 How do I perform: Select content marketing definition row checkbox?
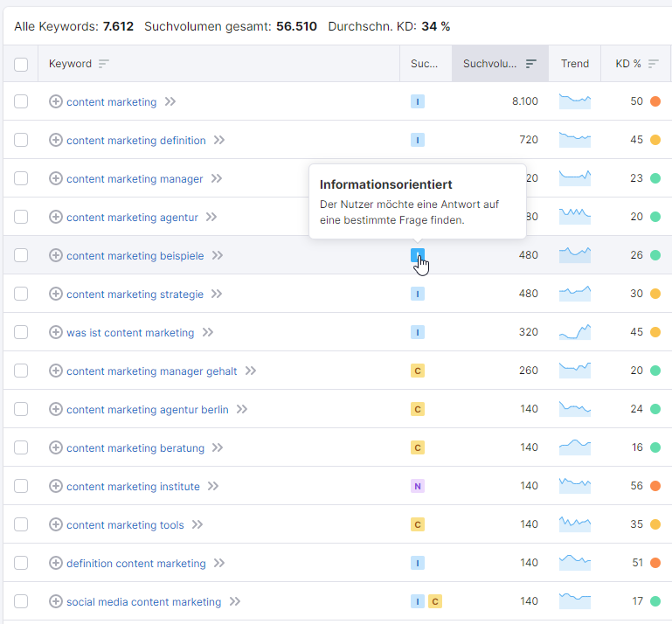(21, 140)
